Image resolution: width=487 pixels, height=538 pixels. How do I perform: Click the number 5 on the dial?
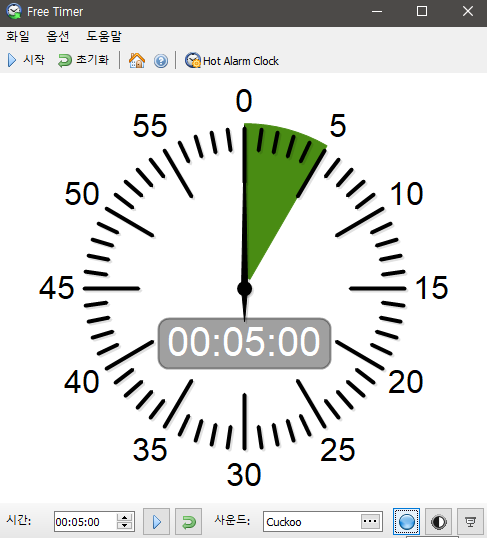[x=338, y=126]
